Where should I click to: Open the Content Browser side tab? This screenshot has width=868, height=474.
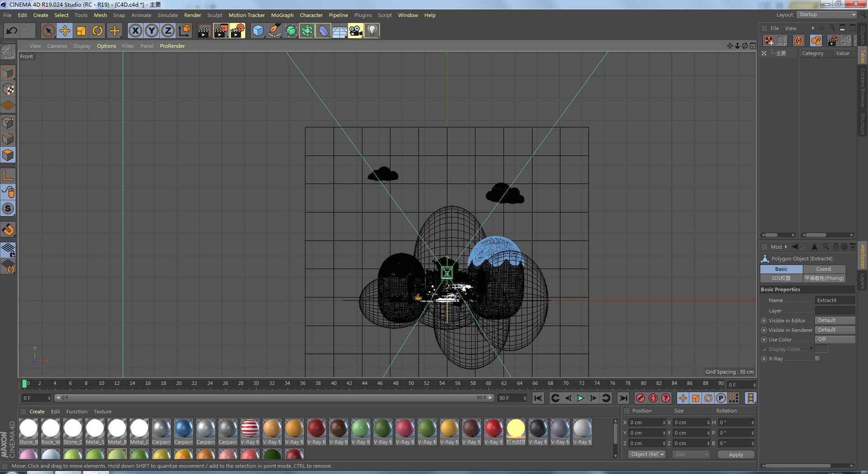(x=863, y=88)
